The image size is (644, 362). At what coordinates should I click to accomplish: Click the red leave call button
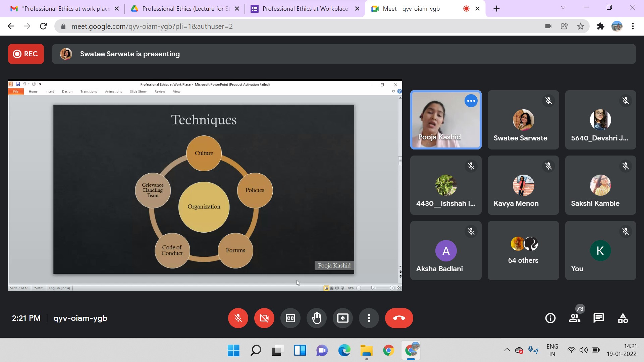point(399,318)
